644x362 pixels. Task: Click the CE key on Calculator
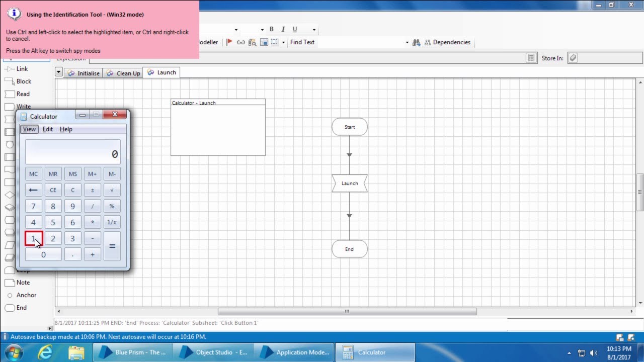pyautogui.click(x=53, y=190)
